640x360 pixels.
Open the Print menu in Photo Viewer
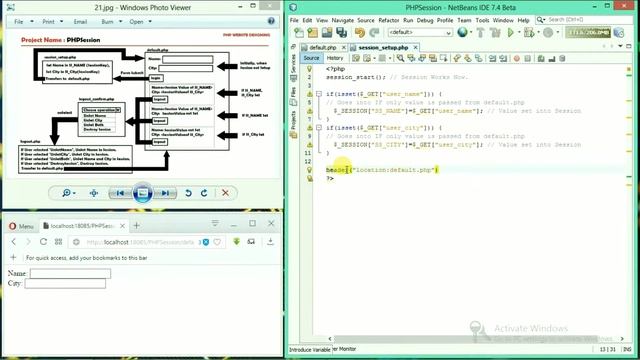pos(53,22)
